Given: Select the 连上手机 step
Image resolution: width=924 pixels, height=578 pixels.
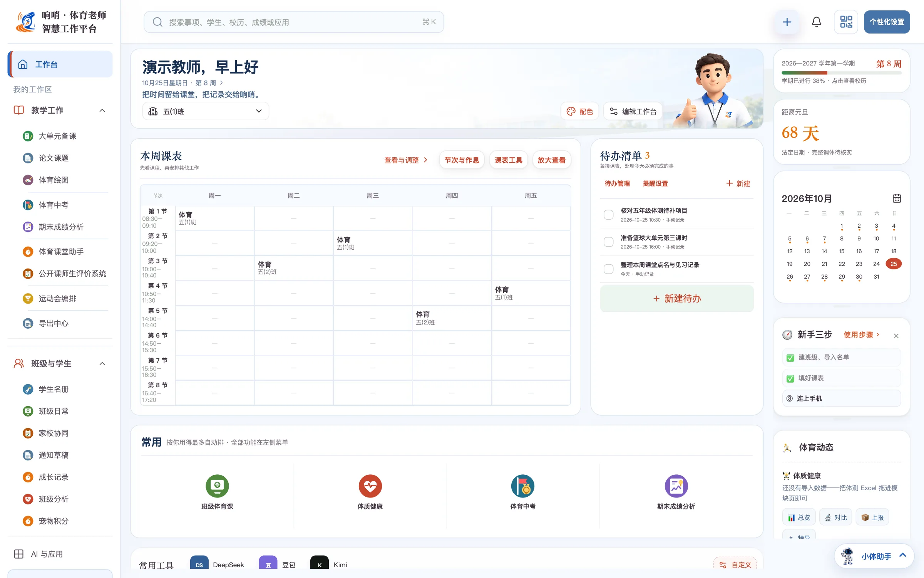Looking at the screenshot, I should click(x=841, y=398).
